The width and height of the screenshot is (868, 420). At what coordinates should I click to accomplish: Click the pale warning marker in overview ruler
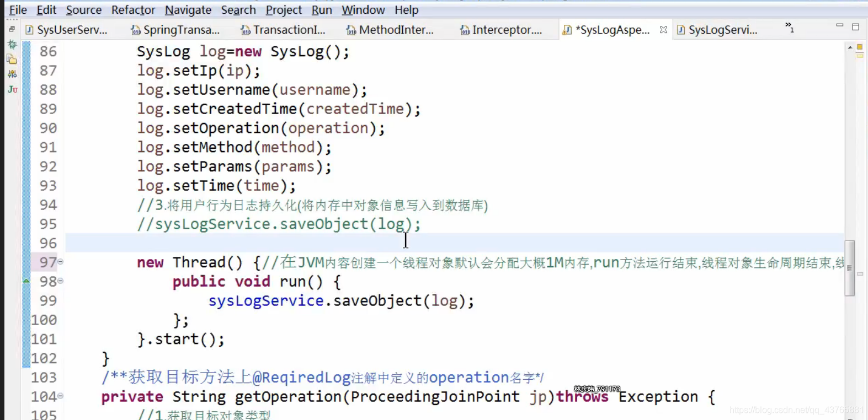pos(859,56)
